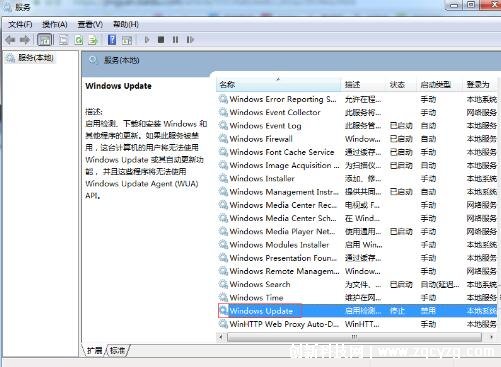
Task: Select Windows Modules Installer service name
Action: point(279,245)
